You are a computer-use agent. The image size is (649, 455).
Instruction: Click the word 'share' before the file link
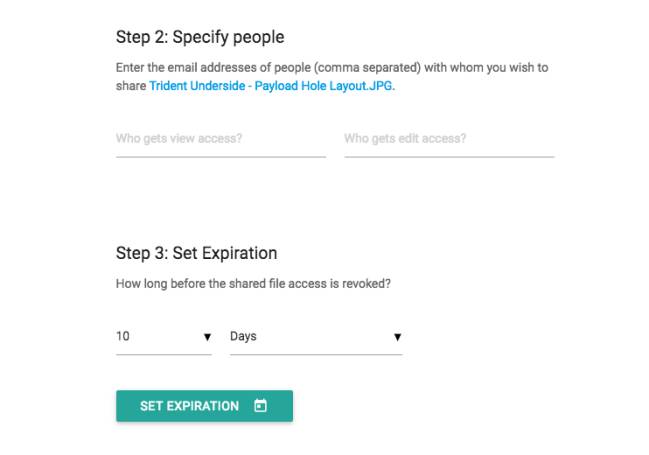click(131, 86)
